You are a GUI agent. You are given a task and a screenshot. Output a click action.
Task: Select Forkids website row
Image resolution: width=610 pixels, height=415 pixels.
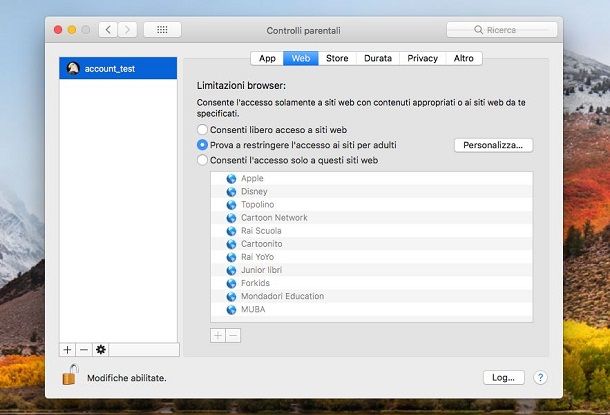coord(372,283)
